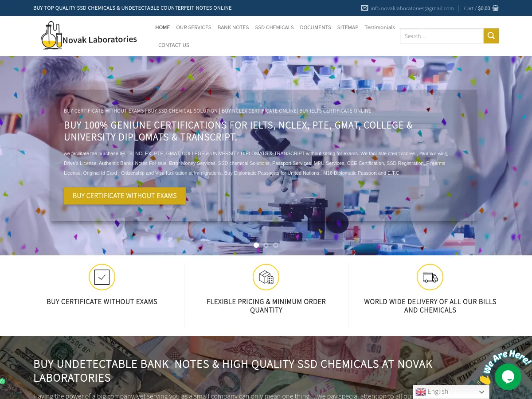Open the cart basket icon
Viewport: 532px width, 399px height.
click(x=495, y=8)
